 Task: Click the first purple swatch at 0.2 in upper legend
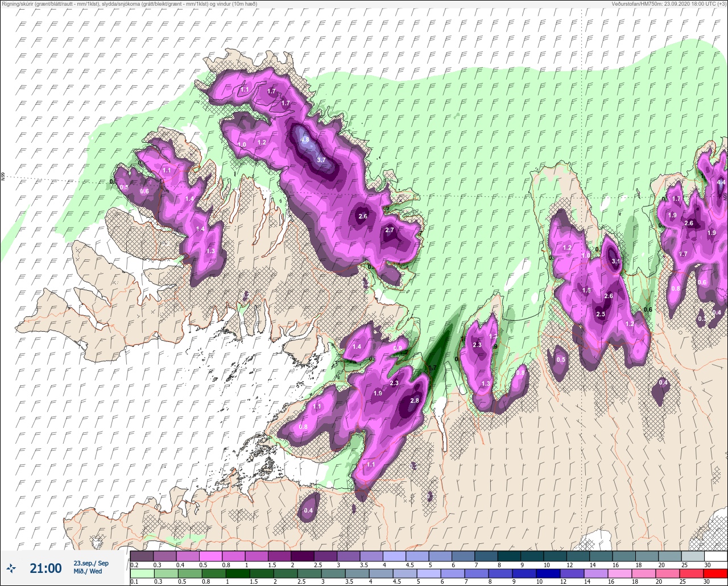pos(142,556)
